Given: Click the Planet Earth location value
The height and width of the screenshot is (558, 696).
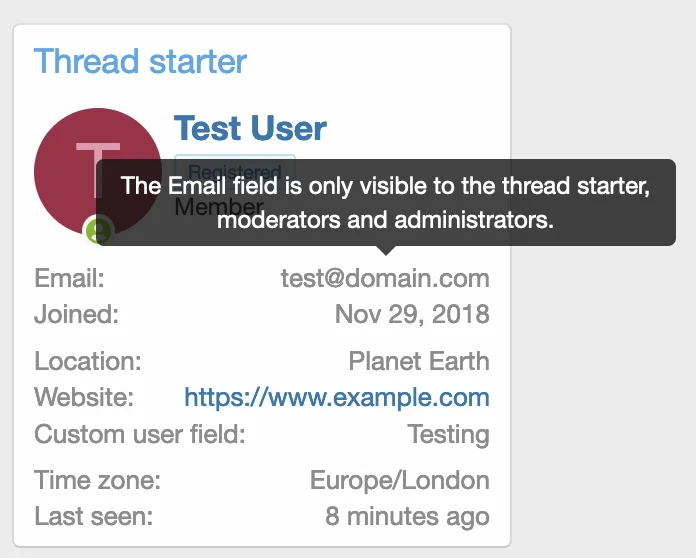Looking at the screenshot, I should (x=419, y=360).
